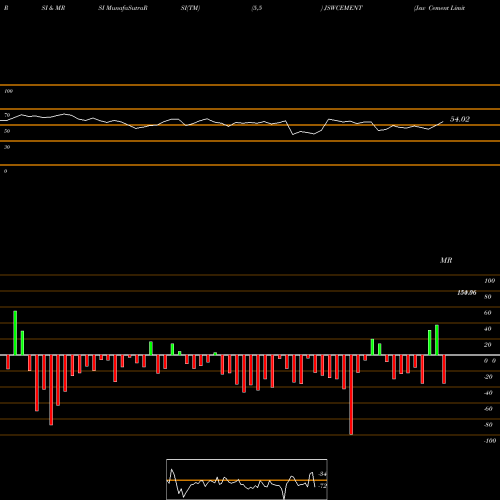
Task: Click the 30 level label on RSI axis
Action: [7, 147]
